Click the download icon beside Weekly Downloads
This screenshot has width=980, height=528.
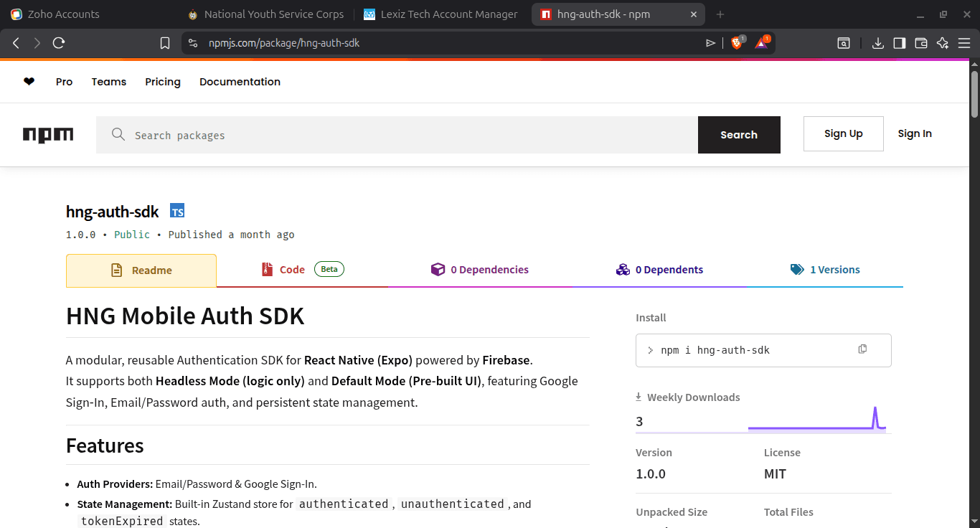click(638, 395)
